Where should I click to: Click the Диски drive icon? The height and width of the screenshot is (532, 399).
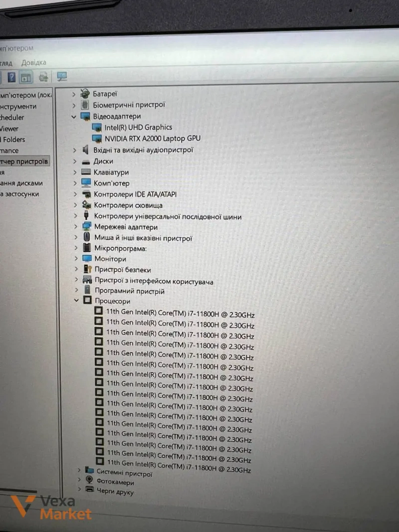point(86,162)
